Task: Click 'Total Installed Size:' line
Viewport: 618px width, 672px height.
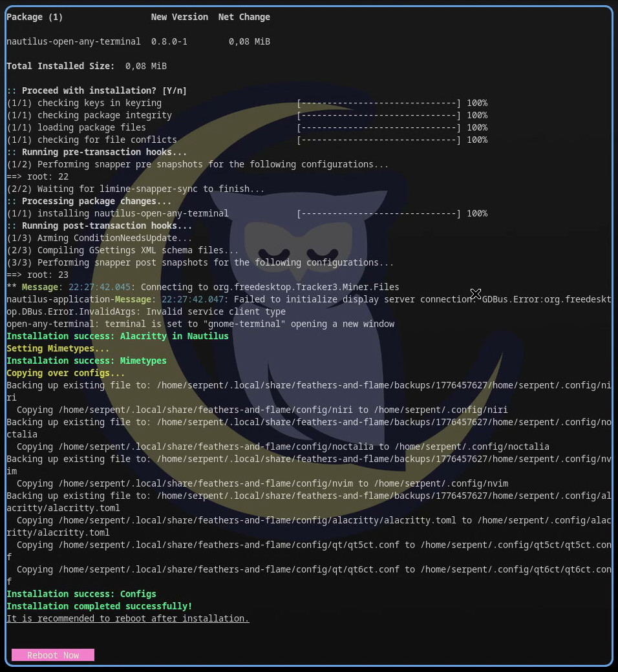Action: point(86,66)
